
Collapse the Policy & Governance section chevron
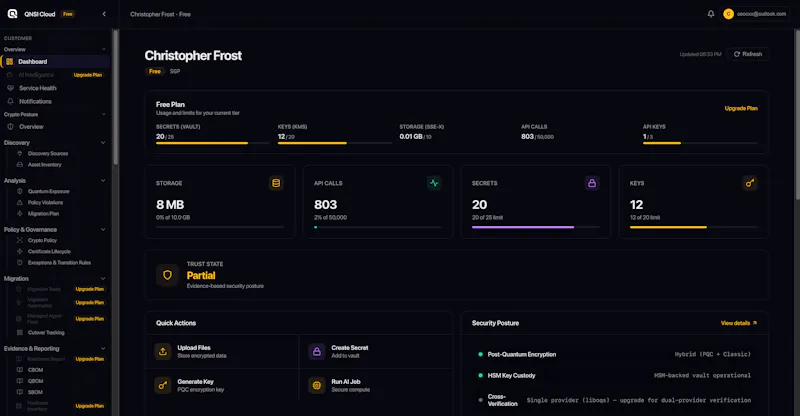tap(104, 229)
